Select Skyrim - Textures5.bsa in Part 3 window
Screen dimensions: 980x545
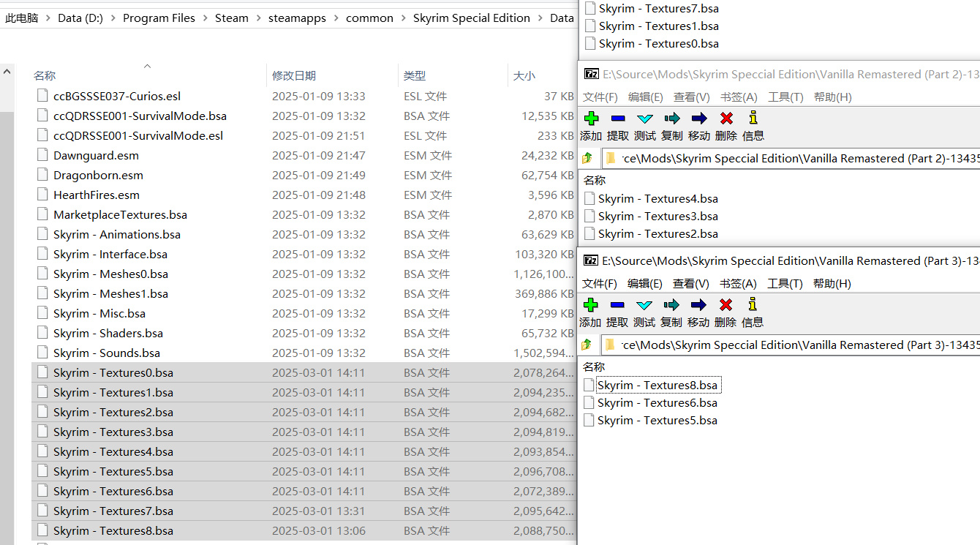point(657,420)
